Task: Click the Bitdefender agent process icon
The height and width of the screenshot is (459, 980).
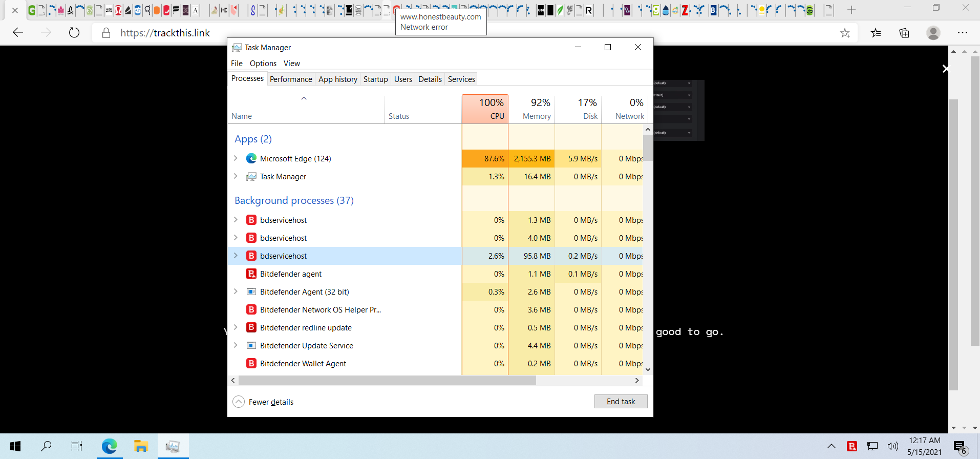Action: (x=251, y=274)
